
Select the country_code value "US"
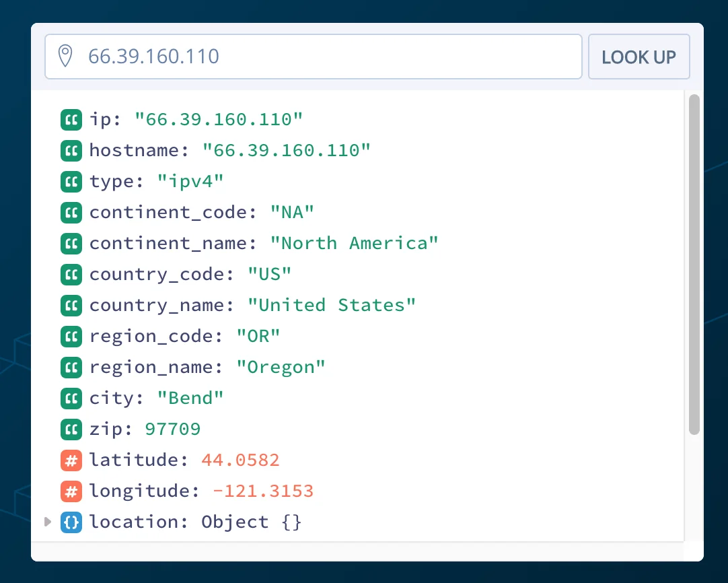[x=269, y=275]
